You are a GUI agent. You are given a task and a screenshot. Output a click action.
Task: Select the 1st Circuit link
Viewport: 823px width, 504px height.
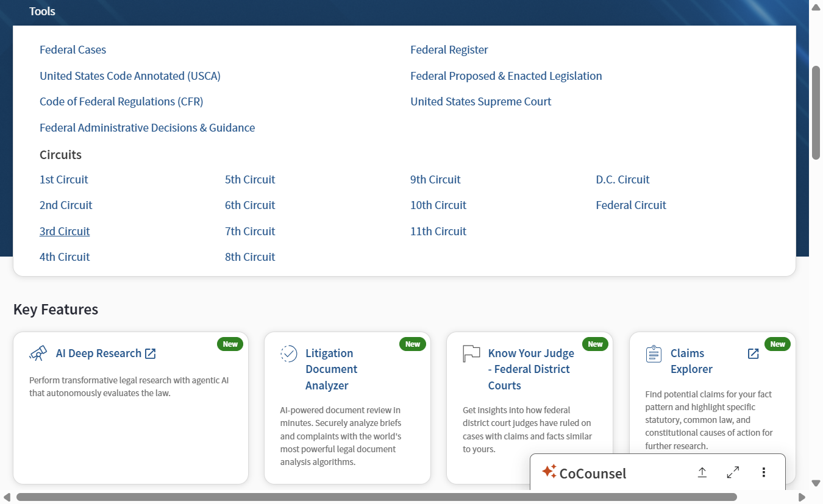pyautogui.click(x=63, y=180)
